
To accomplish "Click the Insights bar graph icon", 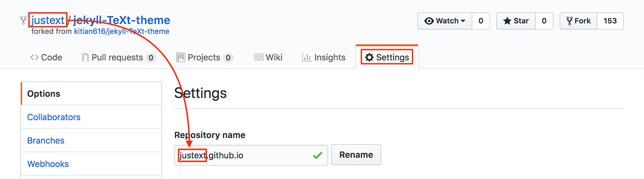I will (x=307, y=57).
